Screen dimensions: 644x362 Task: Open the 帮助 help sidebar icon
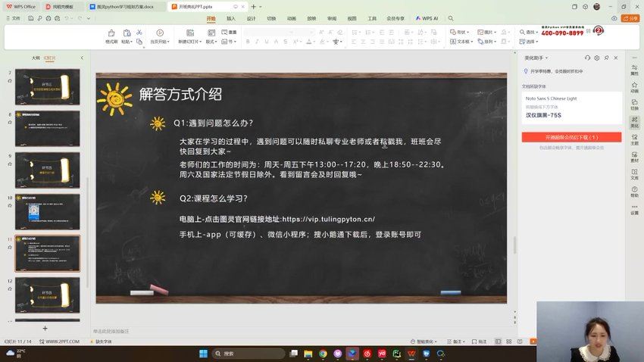[x=635, y=192]
